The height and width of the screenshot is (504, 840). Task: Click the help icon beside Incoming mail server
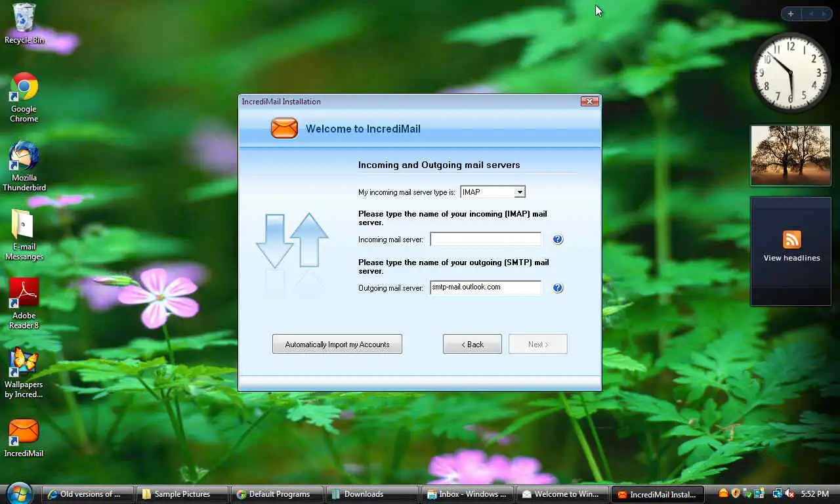pos(558,240)
